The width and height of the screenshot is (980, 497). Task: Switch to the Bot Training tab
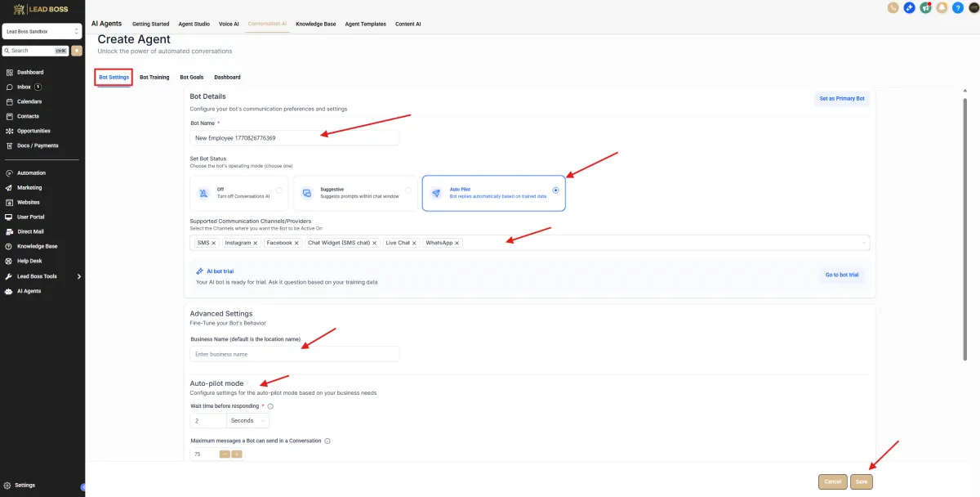pyautogui.click(x=154, y=77)
